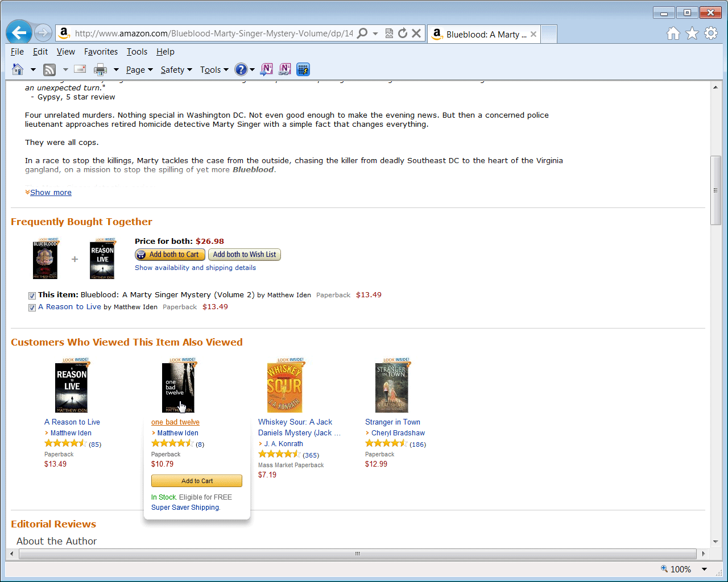Click Blueblood cover in Frequently Bought Together
This screenshot has width=728, height=582.
coord(45,259)
